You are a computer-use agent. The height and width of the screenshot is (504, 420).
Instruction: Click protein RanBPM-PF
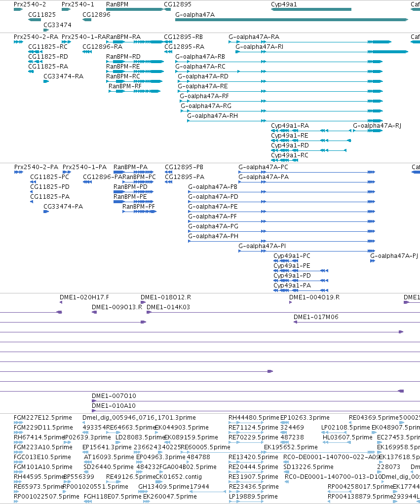point(138,207)
